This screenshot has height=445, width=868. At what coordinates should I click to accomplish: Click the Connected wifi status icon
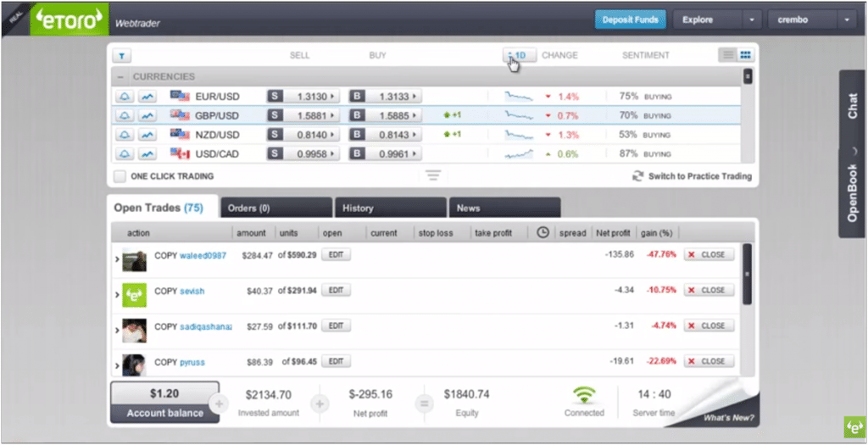[584, 395]
